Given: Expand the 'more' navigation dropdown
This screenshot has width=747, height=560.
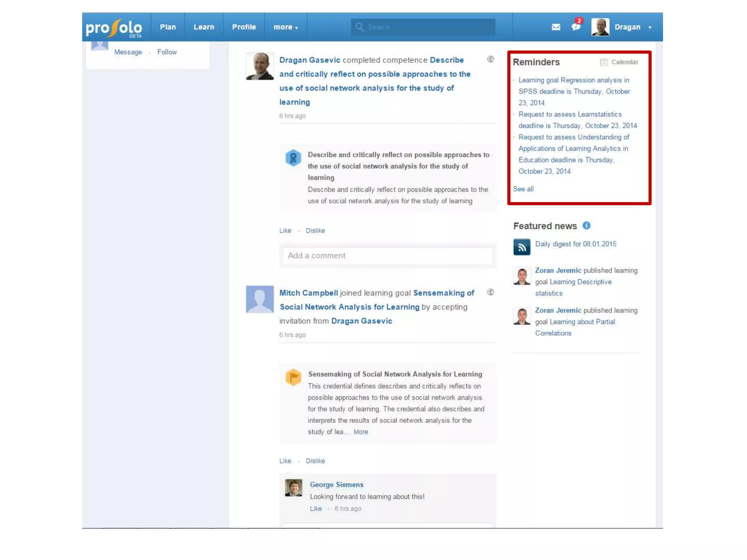Looking at the screenshot, I should [286, 27].
